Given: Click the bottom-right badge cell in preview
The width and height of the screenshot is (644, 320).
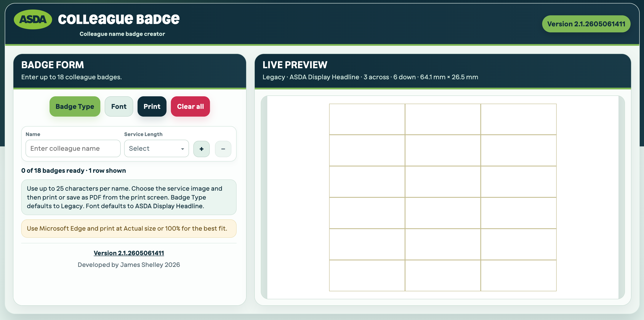Looking at the screenshot, I should (519, 276).
